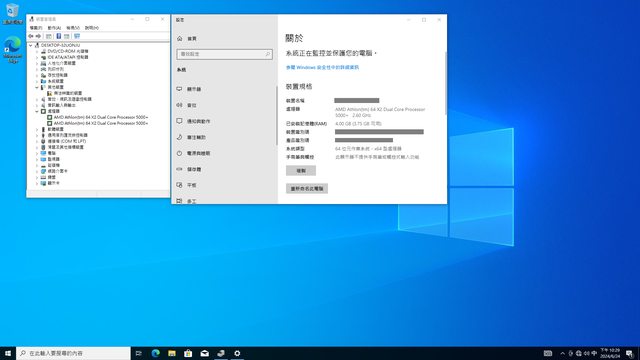This screenshot has width=640, height=360.
Task: Click the About page vertical scrollbar
Action: (445, 83)
